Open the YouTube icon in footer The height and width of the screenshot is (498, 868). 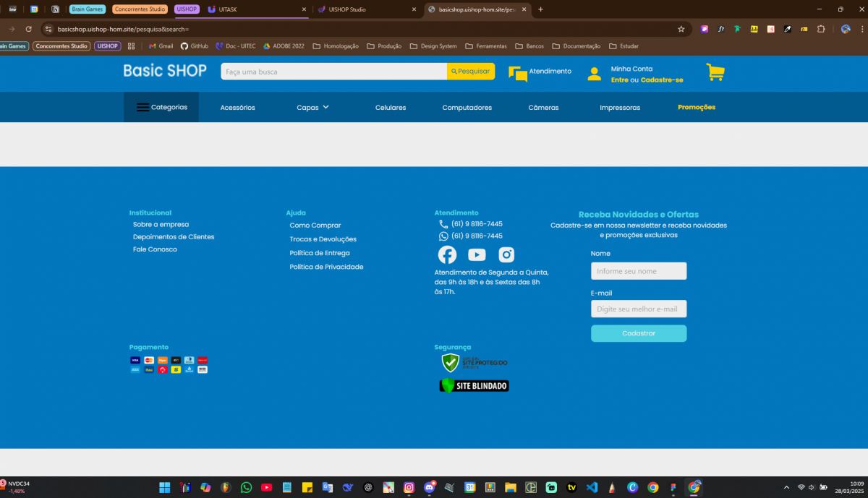click(477, 254)
